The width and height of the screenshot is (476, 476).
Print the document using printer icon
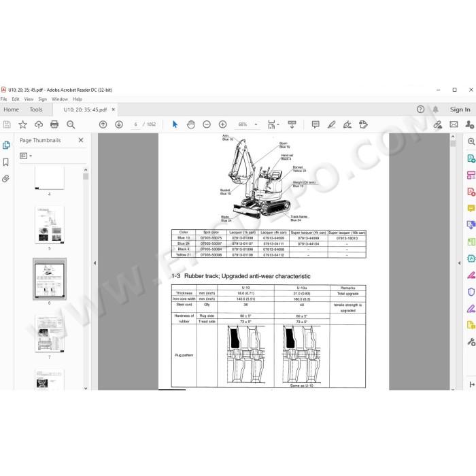click(54, 124)
